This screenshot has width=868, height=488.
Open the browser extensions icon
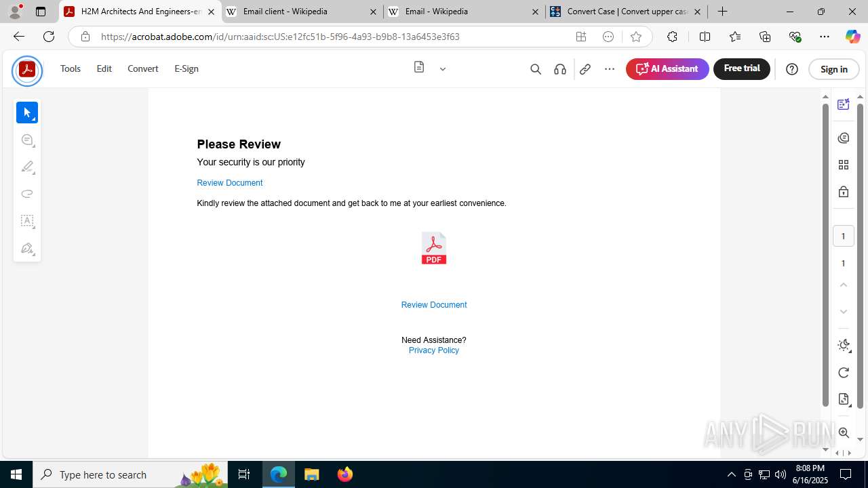click(672, 37)
